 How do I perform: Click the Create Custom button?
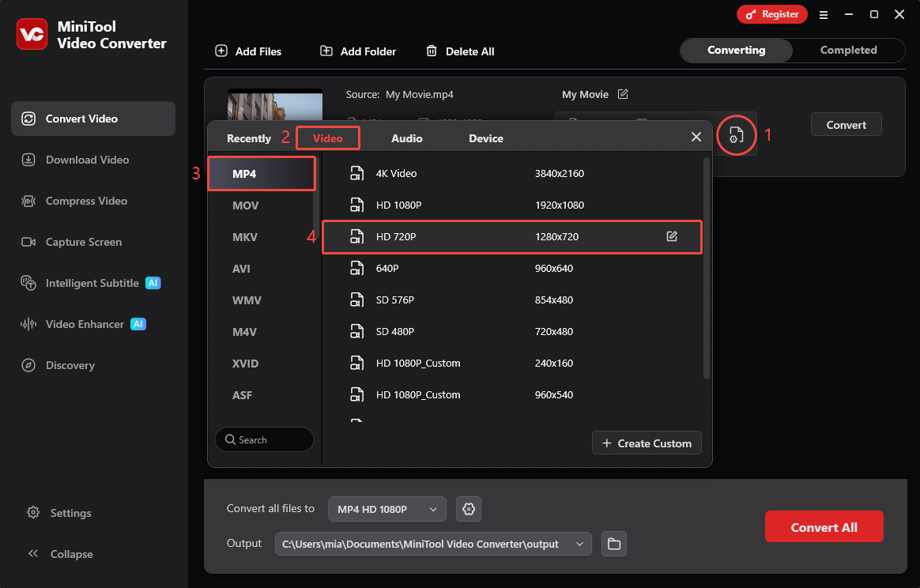pyautogui.click(x=647, y=443)
